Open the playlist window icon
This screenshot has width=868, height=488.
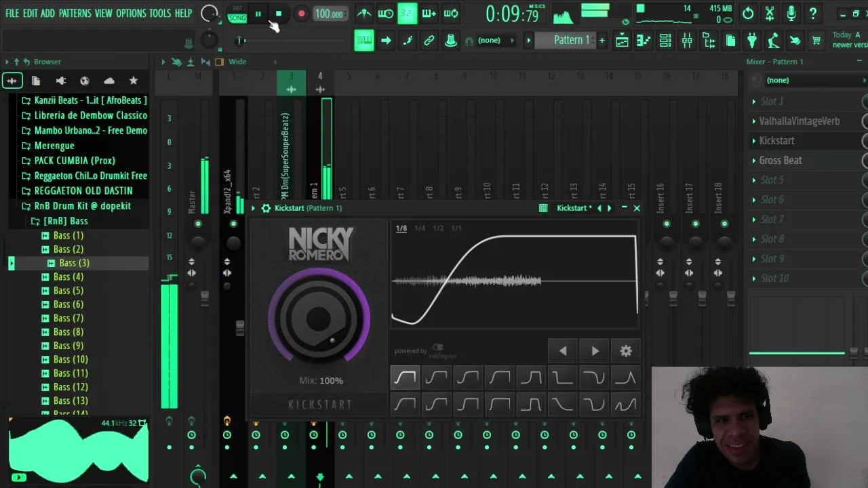click(x=622, y=41)
